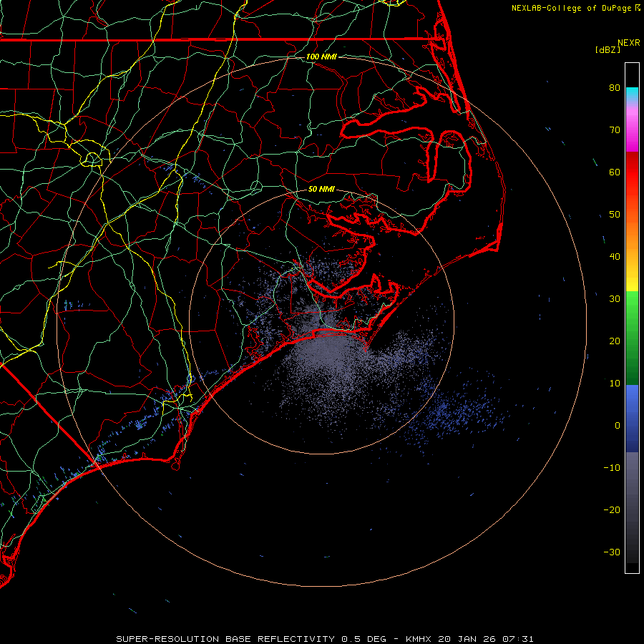The image size is (644, 644).
Task: Click the "100 NMI" range ring label
Action: [321, 57]
